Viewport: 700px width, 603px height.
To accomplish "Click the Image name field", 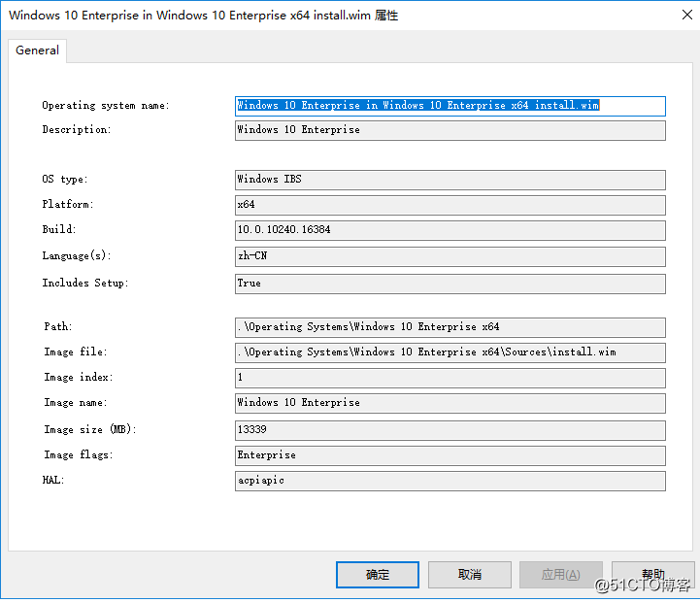I will (x=450, y=403).
